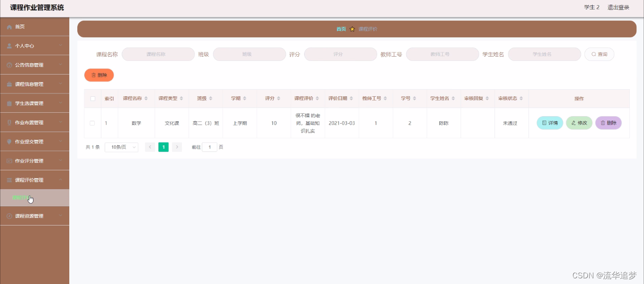Sort by 学号 column

point(414,99)
